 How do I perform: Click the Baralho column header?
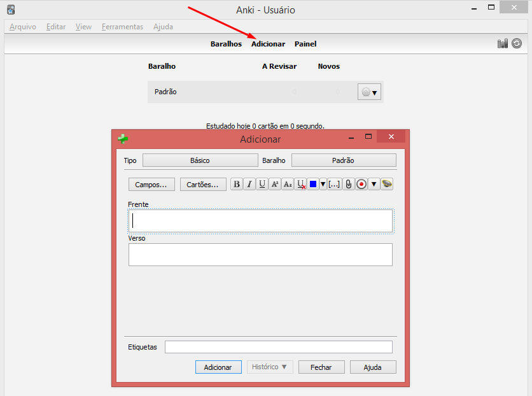(162, 66)
